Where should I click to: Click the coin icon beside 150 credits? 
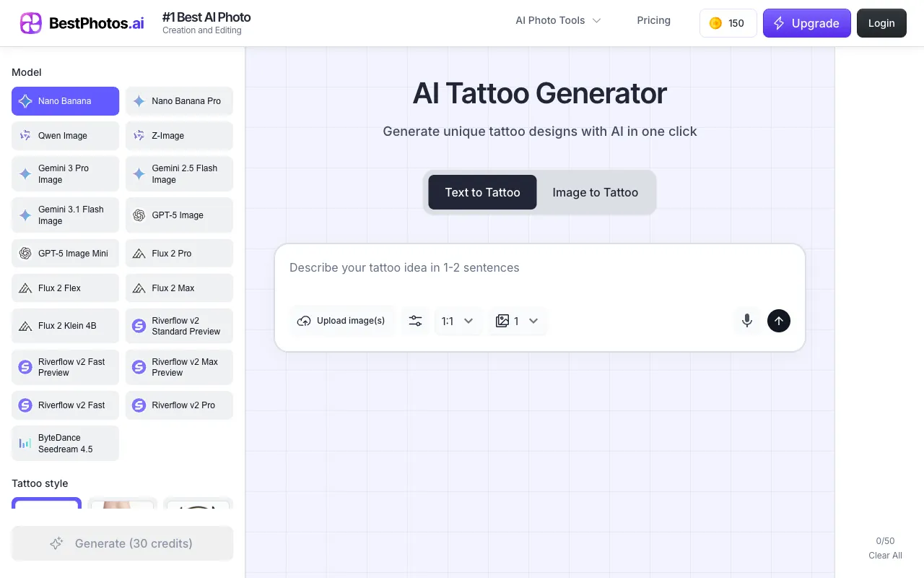(x=715, y=23)
